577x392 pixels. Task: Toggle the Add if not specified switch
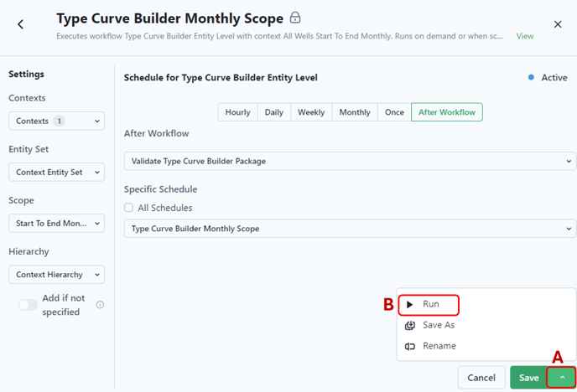(28, 305)
